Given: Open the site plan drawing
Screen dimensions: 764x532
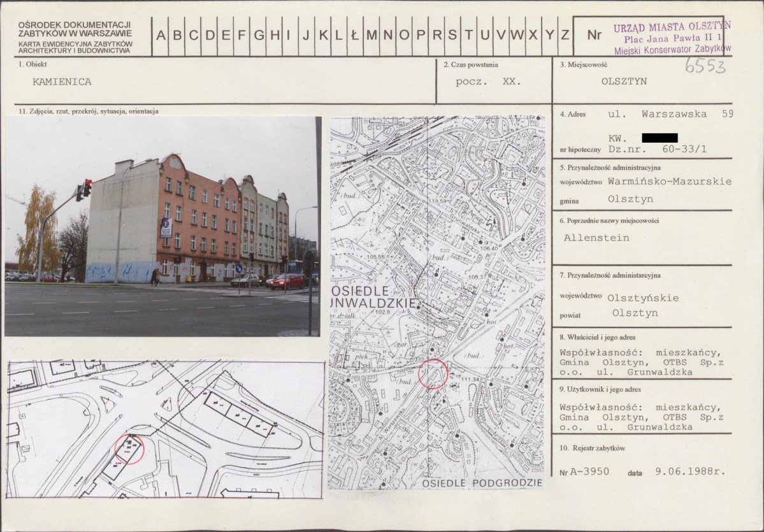Looking at the screenshot, I should pyautogui.click(x=165, y=429).
